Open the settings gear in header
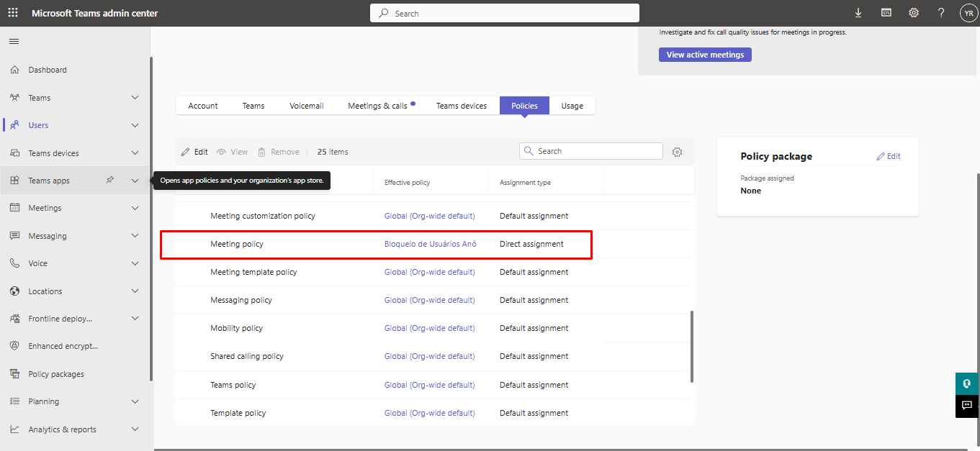 coord(914,13)
